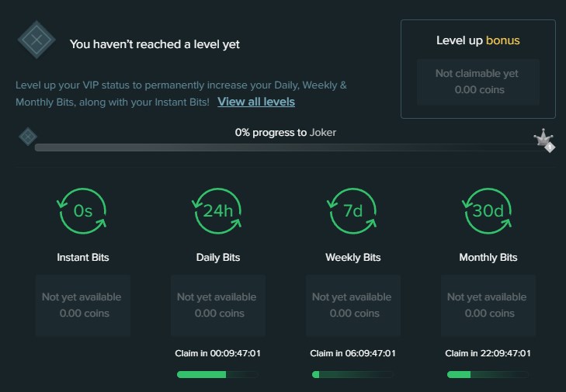Click the small diamond at progress bar start
The width and height of the screenshot is (566, 392).
pos(27,137)
